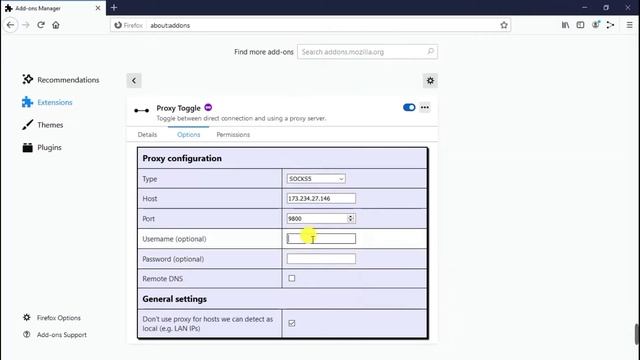This screenshot has height=360, width=640.
Task: Click the Username (optional) field
Action: click(321, 239)
